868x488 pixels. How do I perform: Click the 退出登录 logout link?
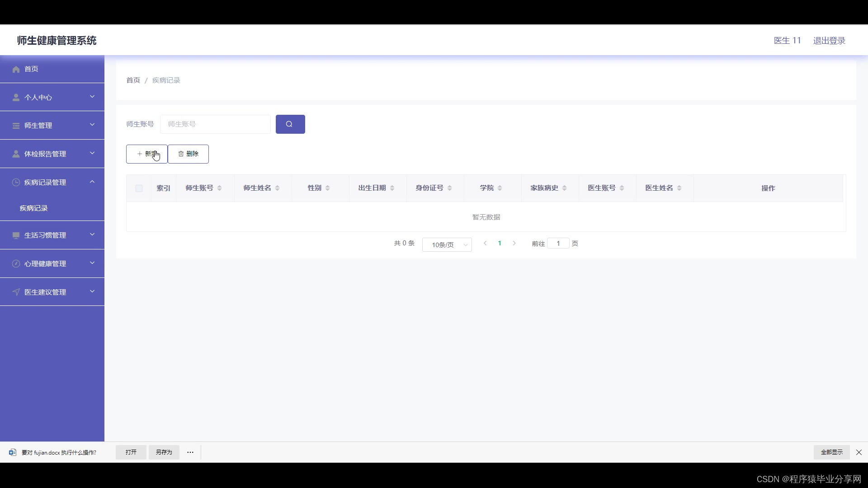tap(829, 41)
